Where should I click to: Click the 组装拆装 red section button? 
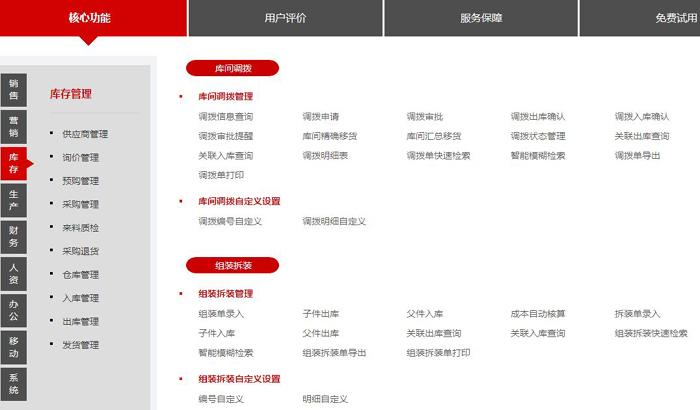click(232, 265)
